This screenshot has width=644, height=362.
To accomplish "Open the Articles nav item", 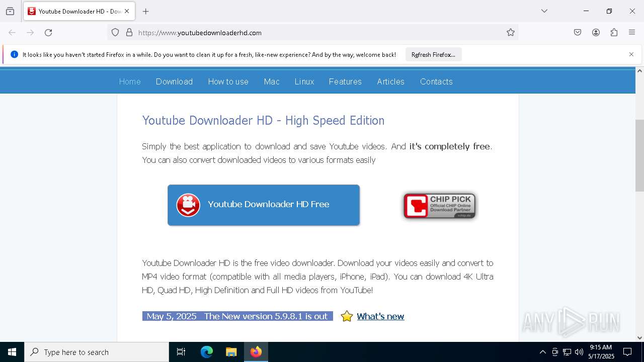I will [x=391, y=81].
